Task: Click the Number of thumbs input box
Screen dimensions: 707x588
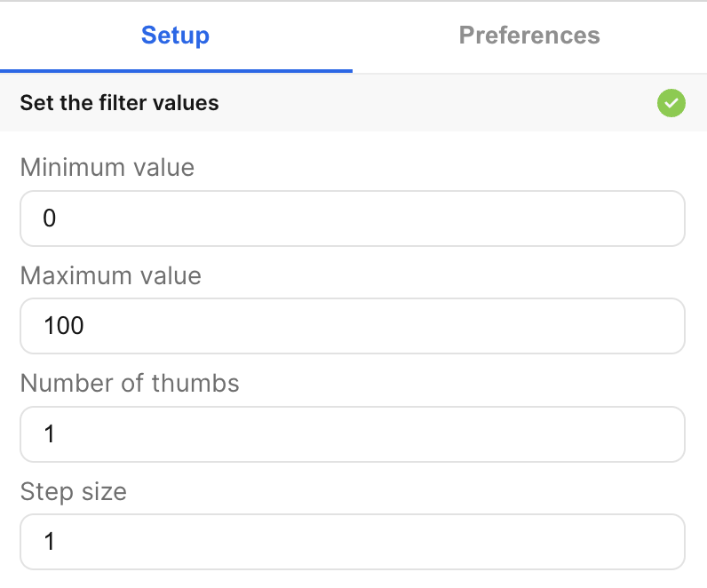Action: point(353,434)
